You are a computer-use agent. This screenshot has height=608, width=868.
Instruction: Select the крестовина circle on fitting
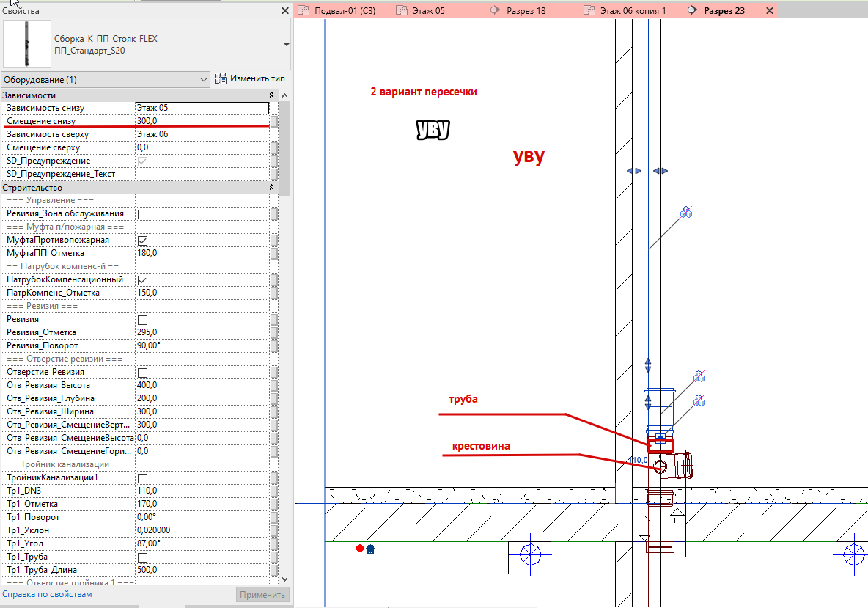click(x=661, y=466)
